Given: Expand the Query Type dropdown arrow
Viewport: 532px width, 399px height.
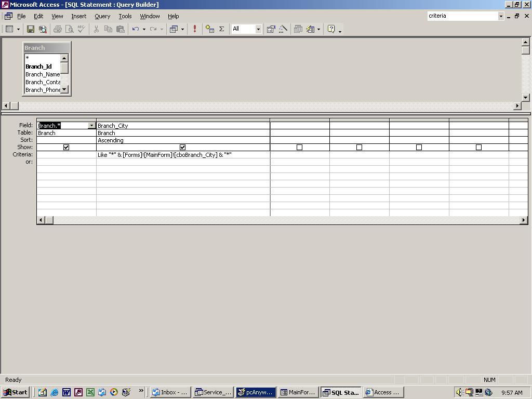Looking at the screenshot, I should [182, 29].
